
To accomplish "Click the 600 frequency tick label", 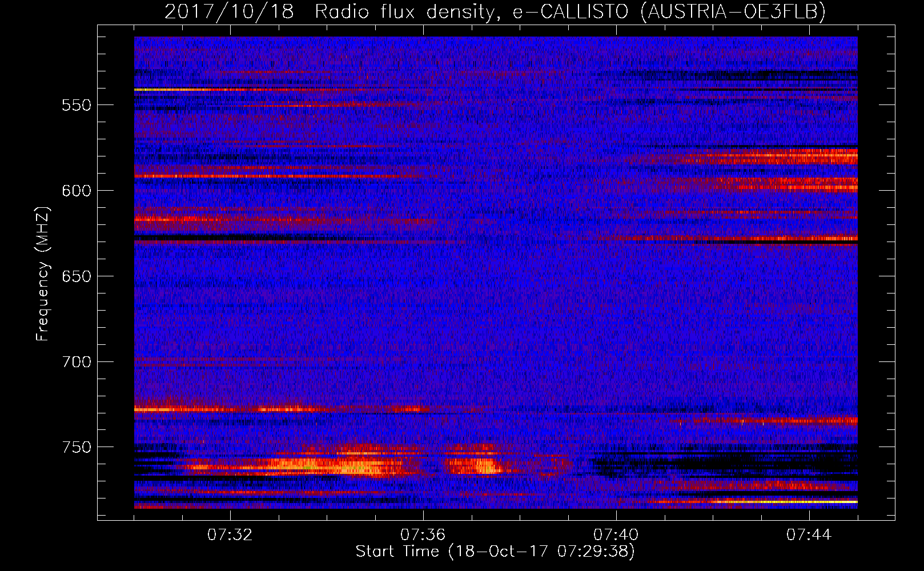I will pos(77,191).
